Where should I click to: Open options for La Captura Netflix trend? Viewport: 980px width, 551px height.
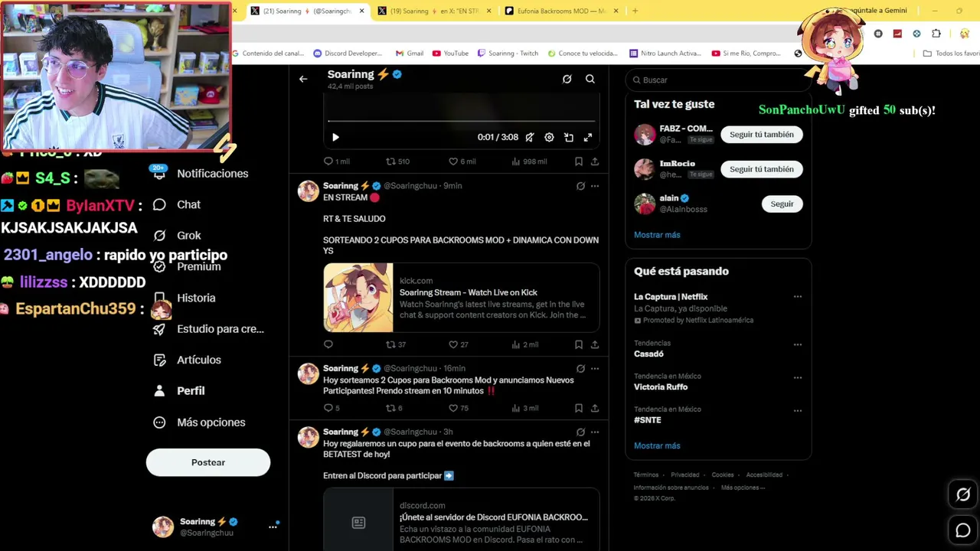point(798,297)
